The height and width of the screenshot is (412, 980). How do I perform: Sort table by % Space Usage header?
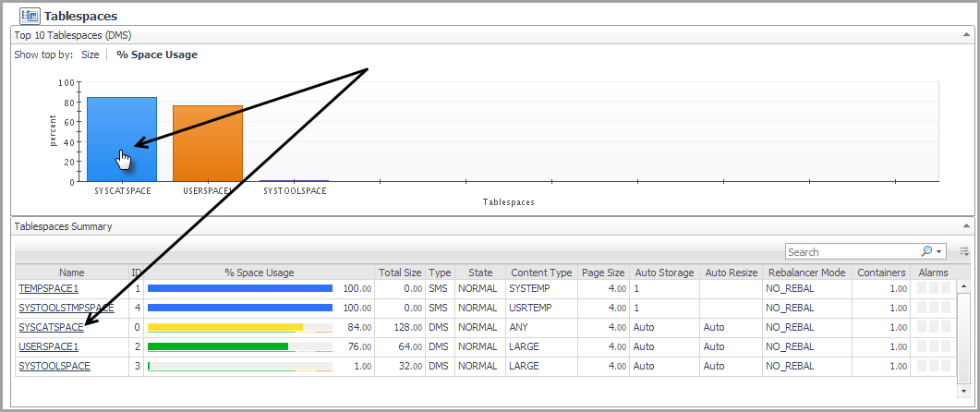[260, 273]
